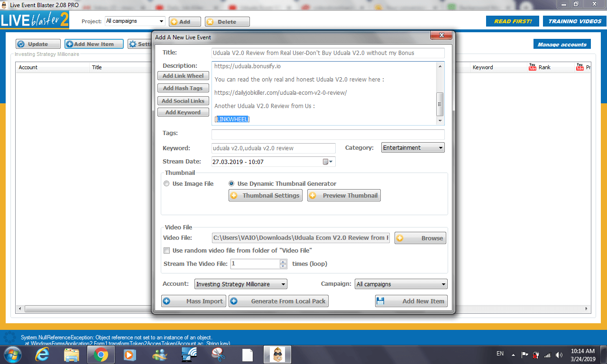Click the Keyword input field

point(274,148)
